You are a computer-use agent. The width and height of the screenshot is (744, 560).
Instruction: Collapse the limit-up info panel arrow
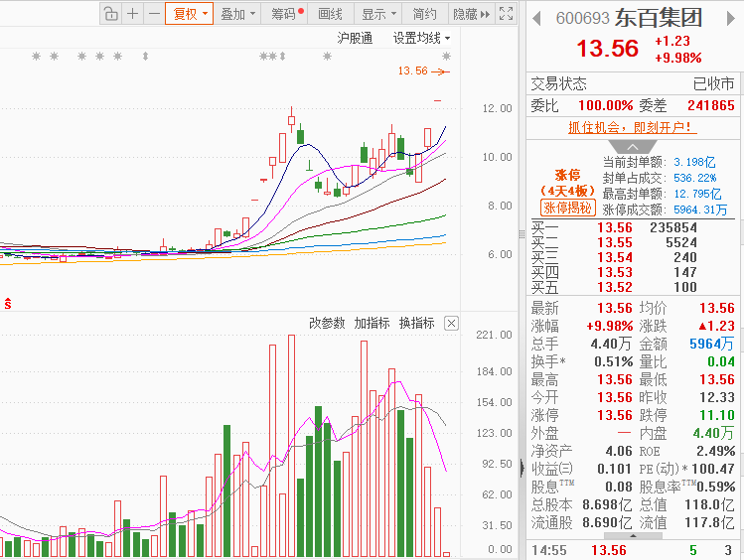point(633,147)
